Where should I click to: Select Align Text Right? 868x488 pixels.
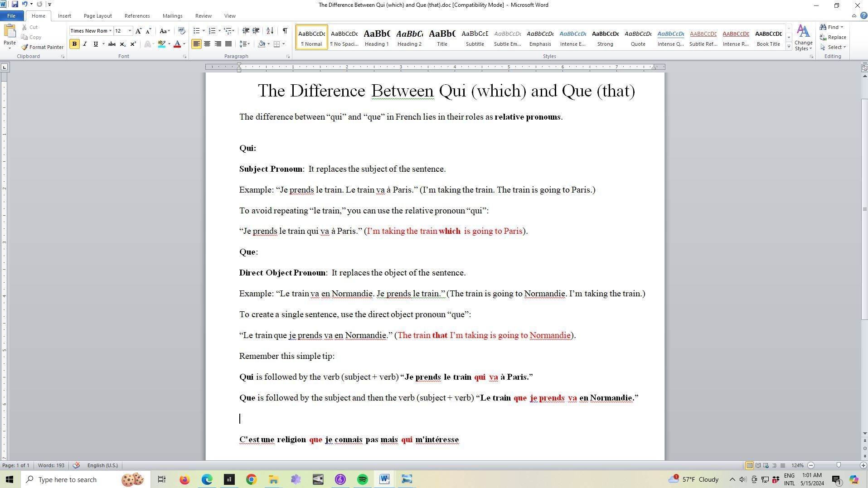point(218,44)
